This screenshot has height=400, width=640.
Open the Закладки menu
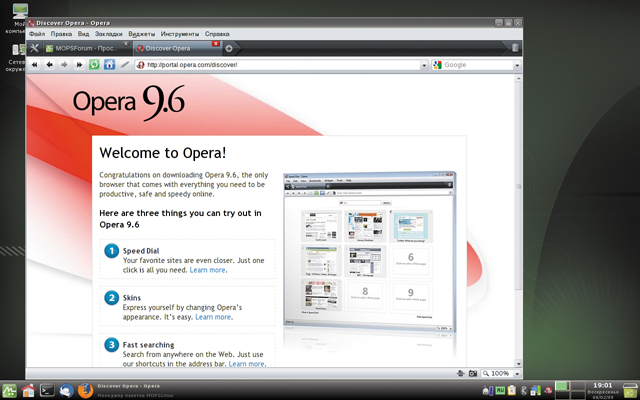[x=109, y=34]
